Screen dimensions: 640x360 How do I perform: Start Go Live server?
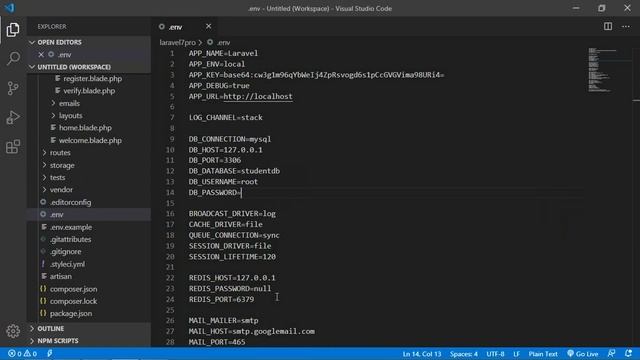[582, 354]
